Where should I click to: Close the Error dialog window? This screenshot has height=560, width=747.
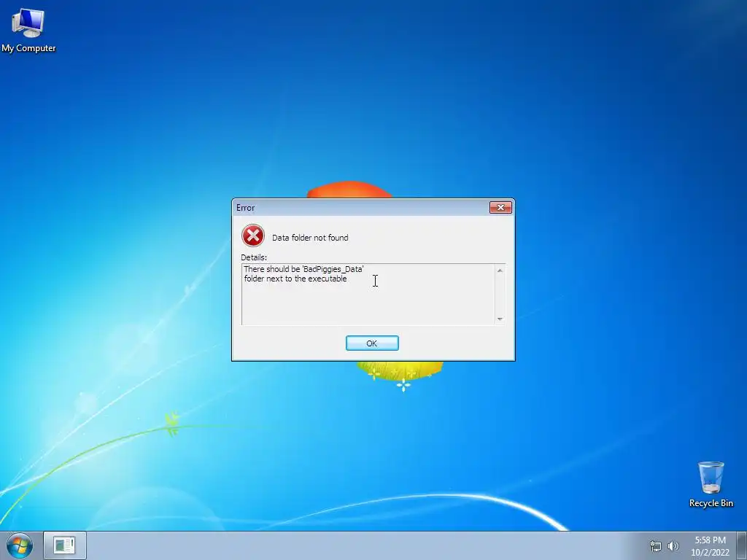pos(500,207)
